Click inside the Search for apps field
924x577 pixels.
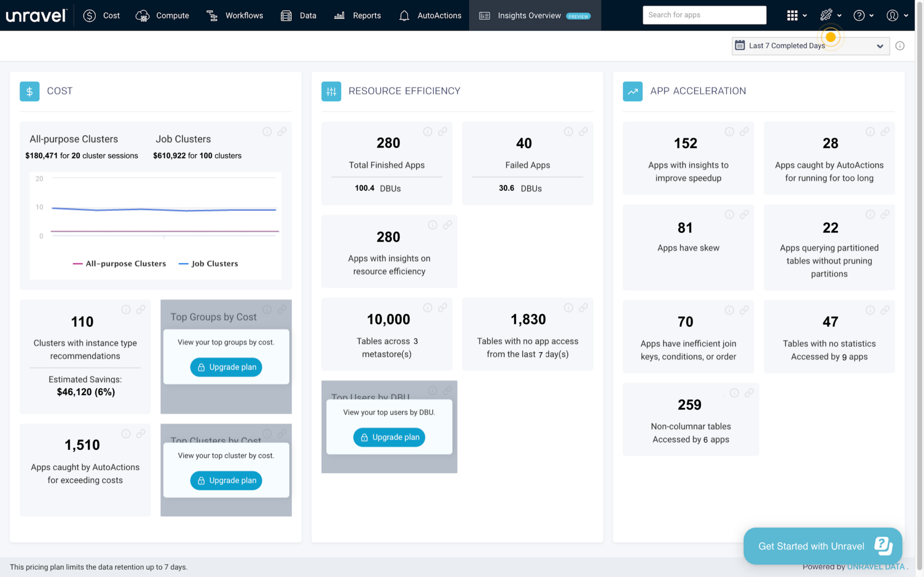pos(704,15)
